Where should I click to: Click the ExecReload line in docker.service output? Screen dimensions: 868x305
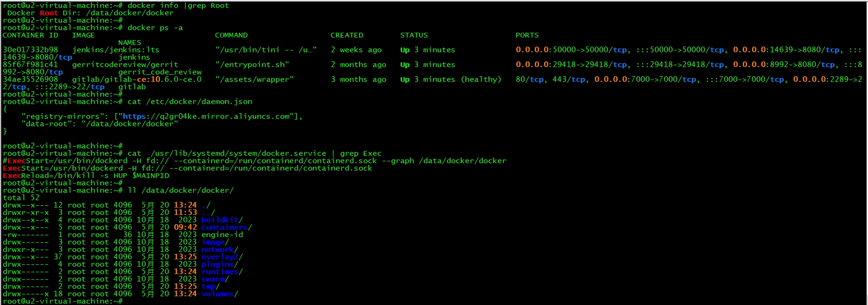86,176
